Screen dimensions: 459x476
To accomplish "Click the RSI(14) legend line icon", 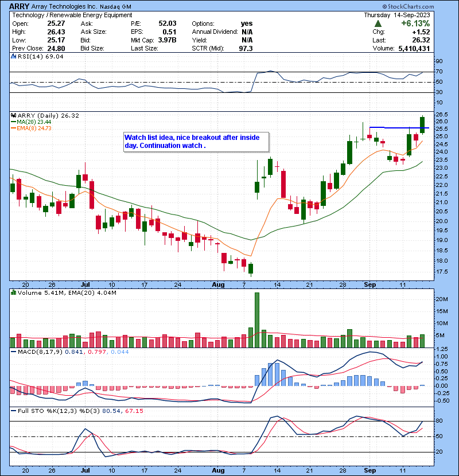I will coord(13,57).
